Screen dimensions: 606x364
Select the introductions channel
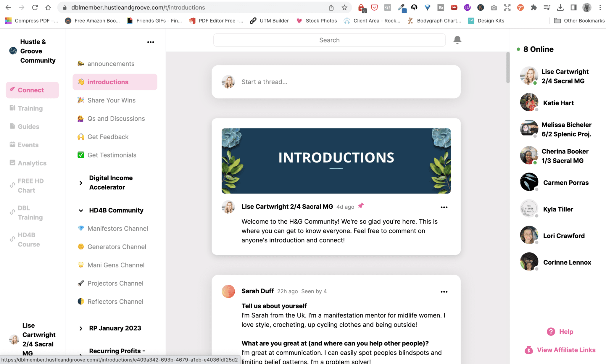coord(115,82)
